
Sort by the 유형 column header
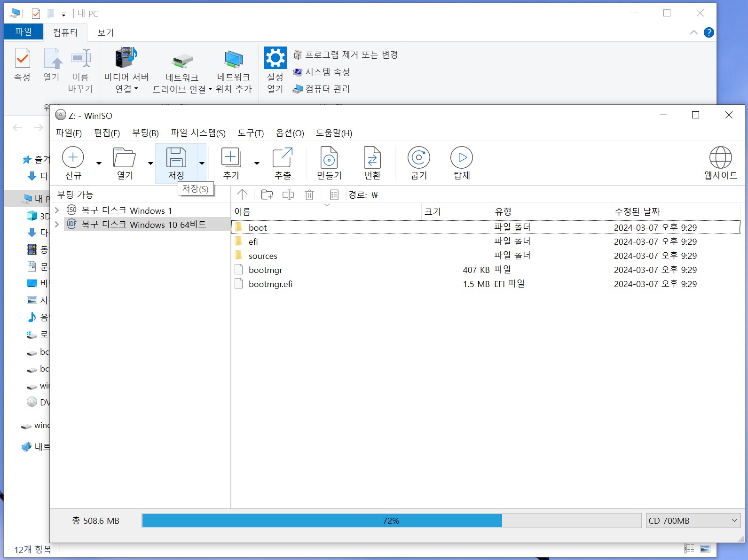point(552,211)
